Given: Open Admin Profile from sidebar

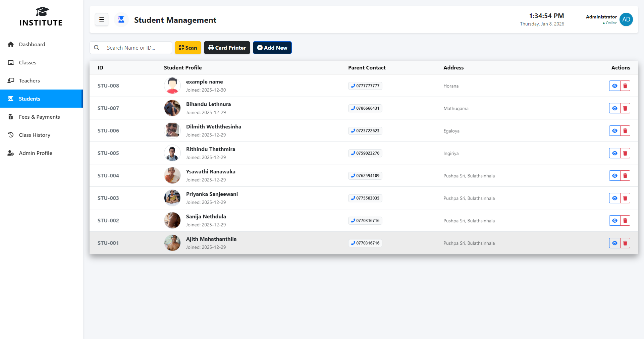Looking at the screenshot, I should (36, 153).
